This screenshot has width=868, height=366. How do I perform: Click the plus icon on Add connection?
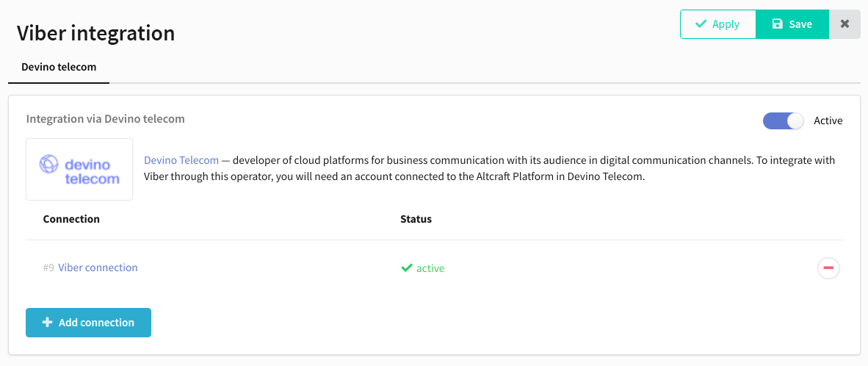[x=48, y=322]
